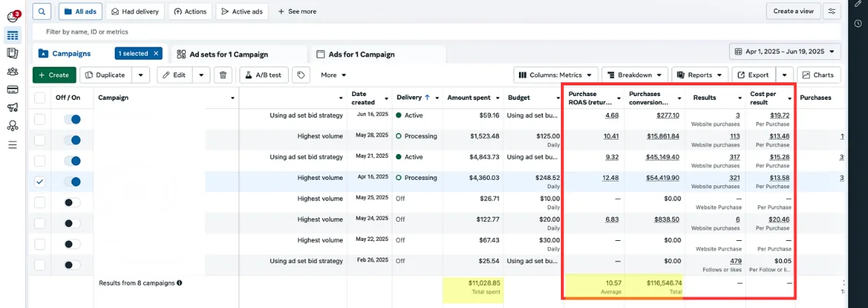Open the all tools hamburger menu
Image resolution: width=868 pixels, height=308 pixels.
(x=13, y=145)
